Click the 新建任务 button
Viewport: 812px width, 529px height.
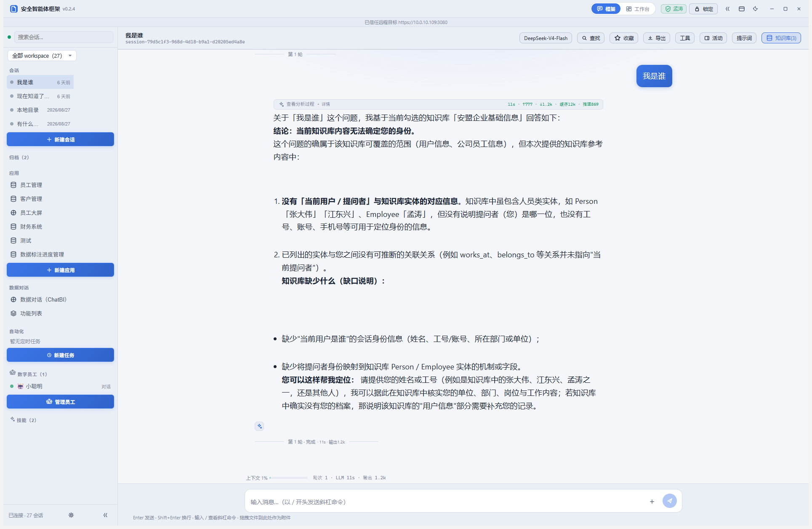61,355
